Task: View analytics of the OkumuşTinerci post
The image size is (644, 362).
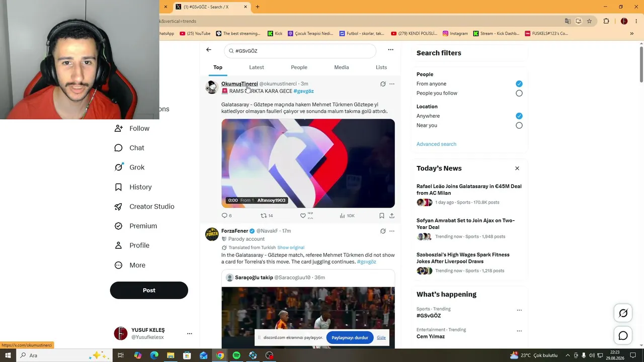Action: pyautogui.click(x=347, y=216)
